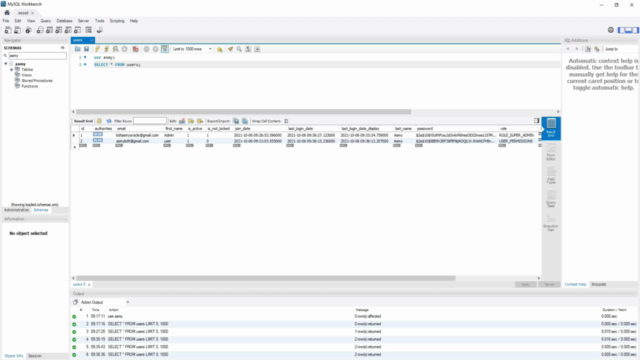Open find panel magnifier icon
Image resolution: width=640 pixels, height=360 pixels.
[239, 49]
